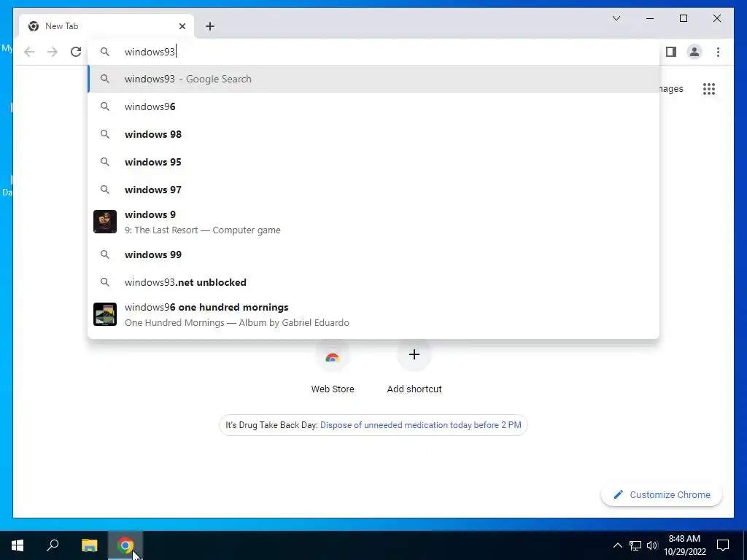Click the search icon beside windows 97
The image size is (747, 560).
(105, 190)
